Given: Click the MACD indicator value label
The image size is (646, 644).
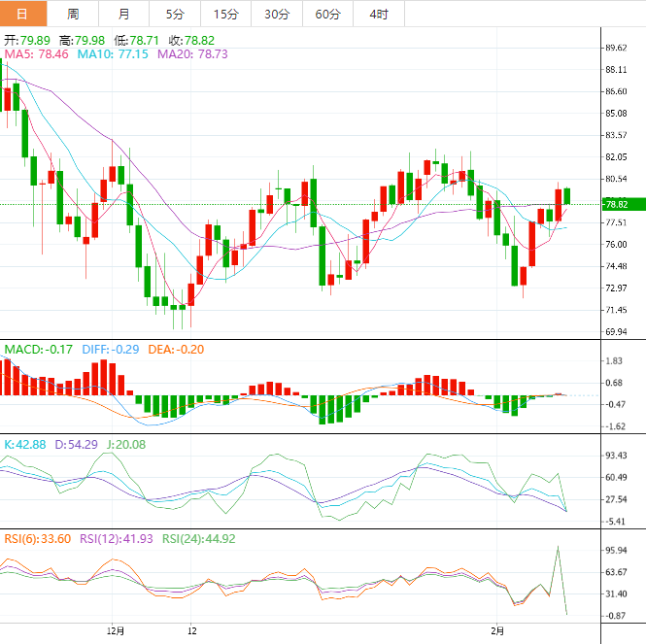Looking at the screenshot, I should [x=38, y=349].
